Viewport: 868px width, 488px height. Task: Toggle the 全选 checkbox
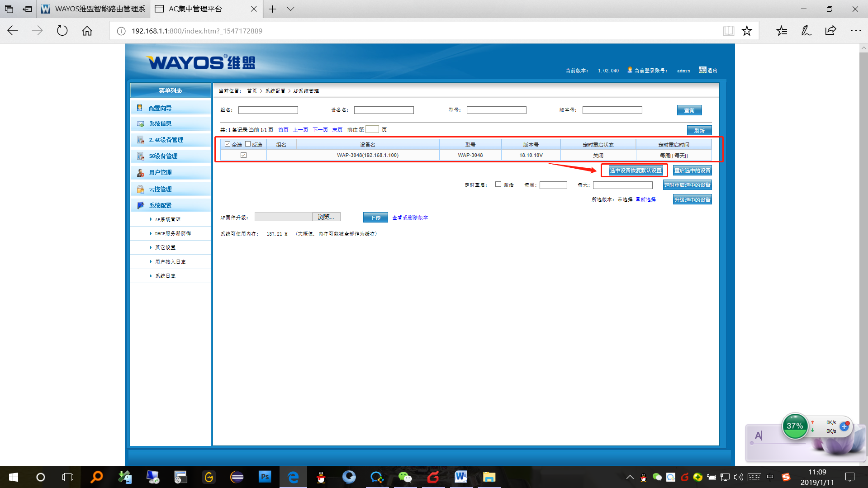[x=228, y=144]
